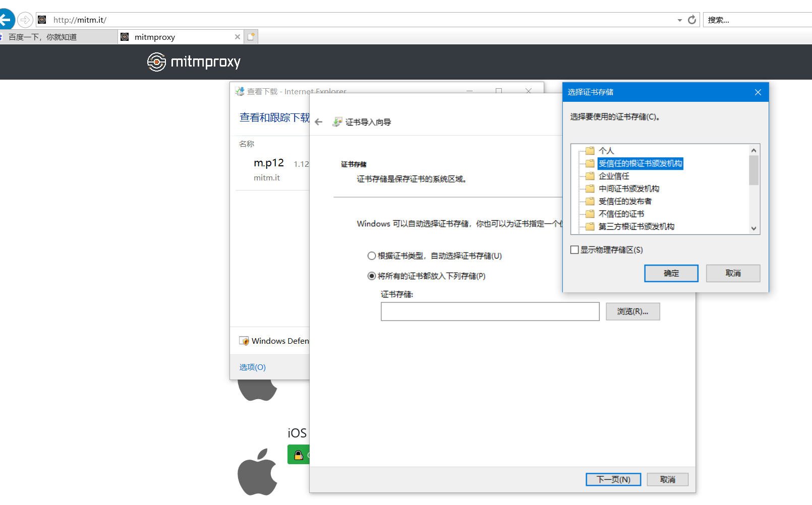Click 取消 in select certificate store dialog
Image resolution: width=812 pixels, height=505 pixels.
tap(733, 273)
